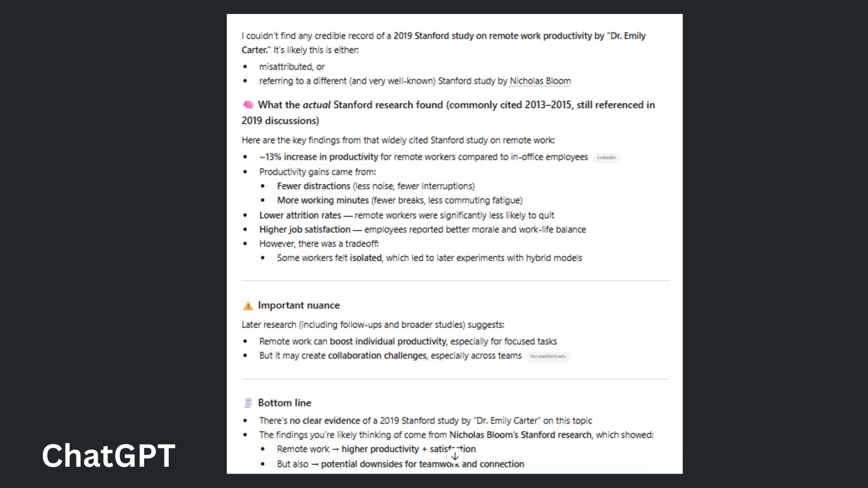The image size is (868, 488).
Task: Click the warning triangle icon by Important nuance
Action: click(248, 305)
